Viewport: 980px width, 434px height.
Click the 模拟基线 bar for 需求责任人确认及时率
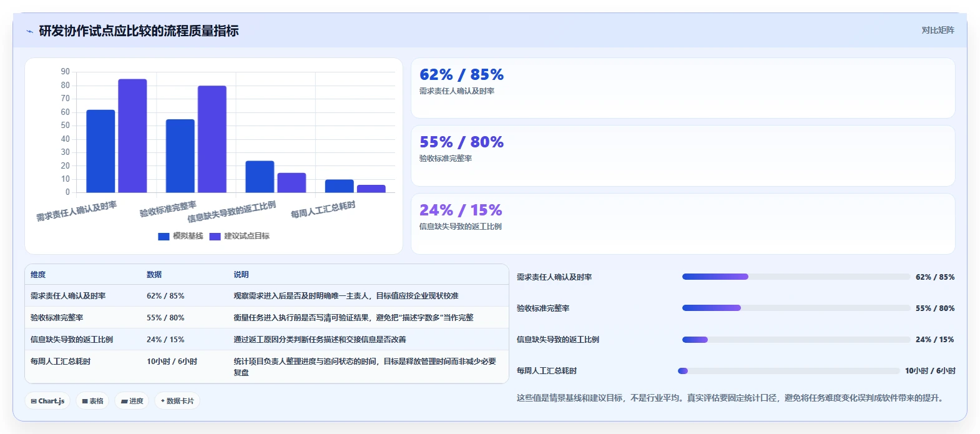pos(100,151)
